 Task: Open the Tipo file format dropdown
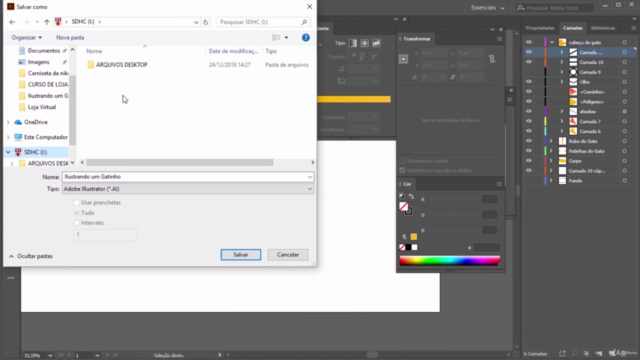pos(188,189)
